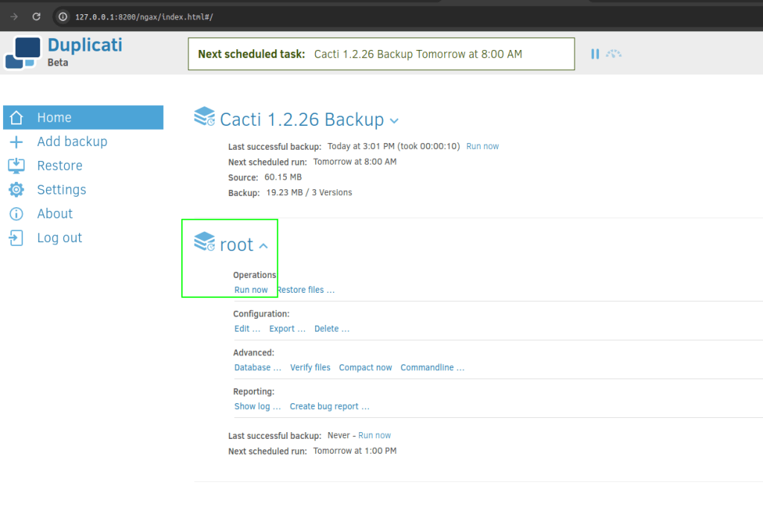Open Show log under Reporting

pos(257,406)
